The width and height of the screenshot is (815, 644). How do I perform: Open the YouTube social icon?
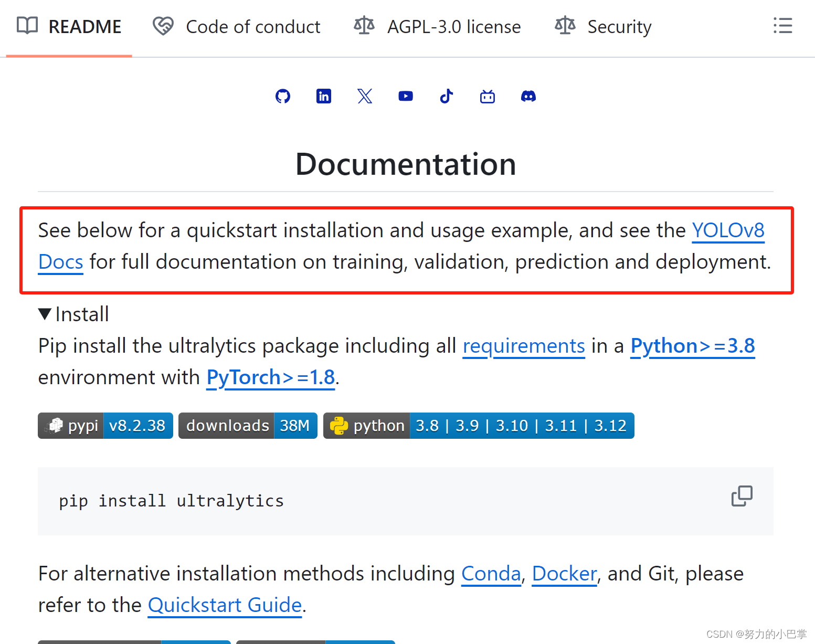coord(406,96)
